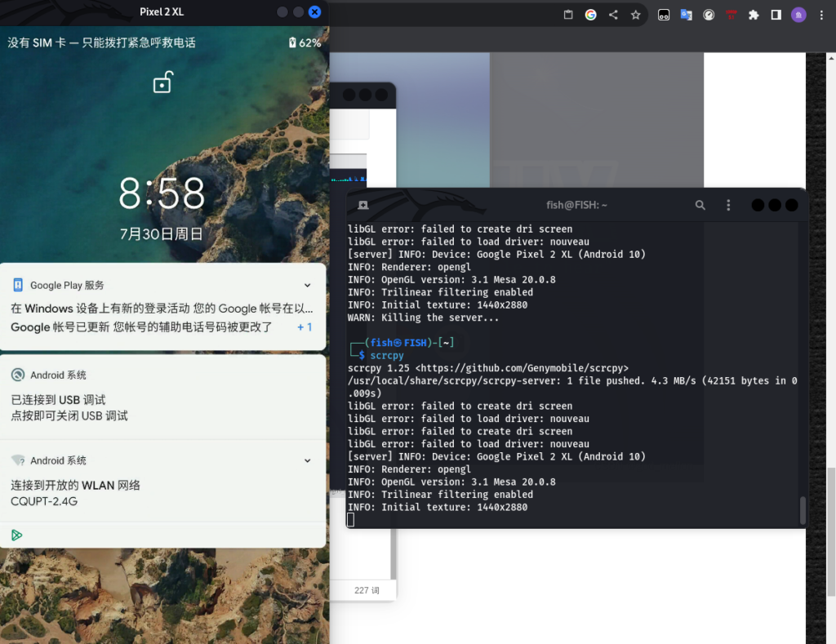Click the browser page's vertical scrollbar thumb
The height and width of the screenshot is (644, 836).
[831, 531]
